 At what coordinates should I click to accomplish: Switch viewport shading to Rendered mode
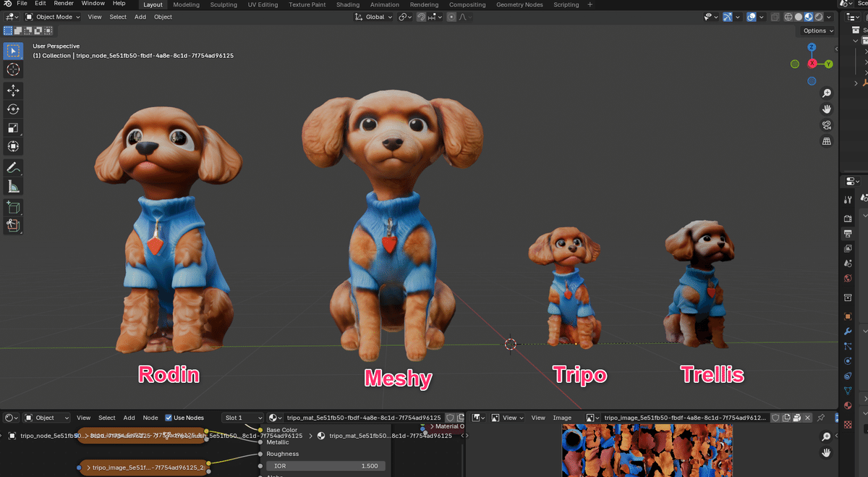(818, 17)
